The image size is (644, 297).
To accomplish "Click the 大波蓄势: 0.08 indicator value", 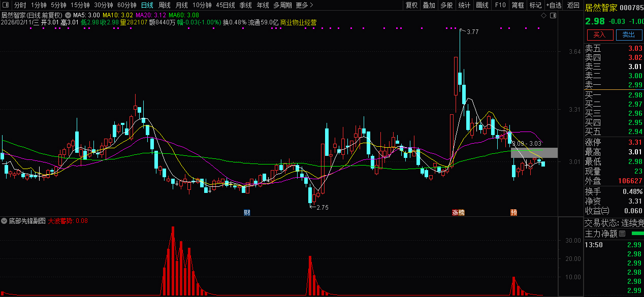I will point(68,221).
